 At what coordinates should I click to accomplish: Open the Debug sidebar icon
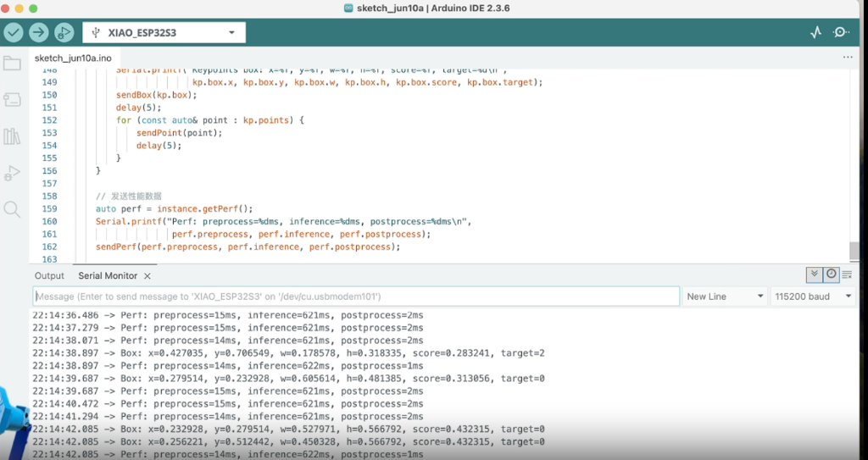click(12, 174)
